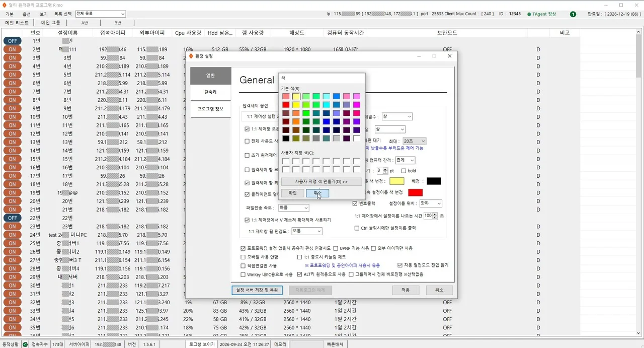This screenshot has height=348, width=644.
Task: Click the ON badge for row 34번
Action: (x=12, y=319)
